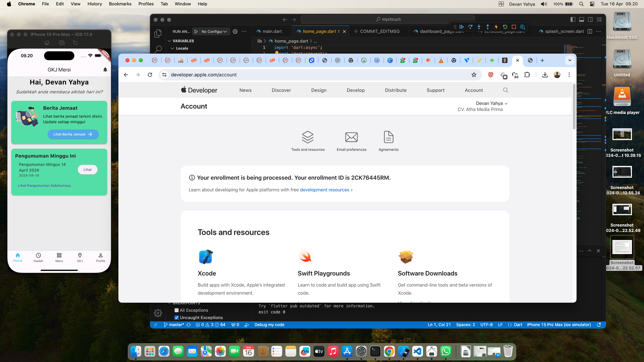Reload the developer.apple.com page

[150, 75]
